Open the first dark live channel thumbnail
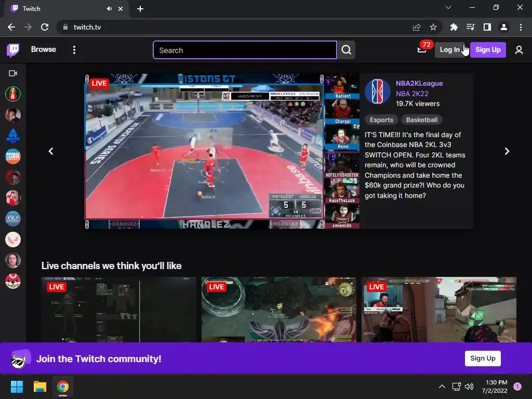This screenshot has height=399, width=532. [x=119, y=310]
